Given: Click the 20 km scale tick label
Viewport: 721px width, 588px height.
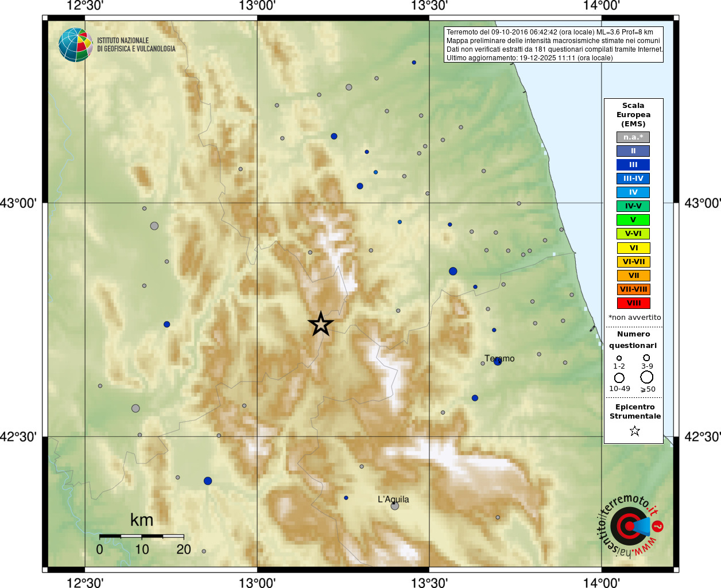Looking at the screenshot, I should coord(184,550).
